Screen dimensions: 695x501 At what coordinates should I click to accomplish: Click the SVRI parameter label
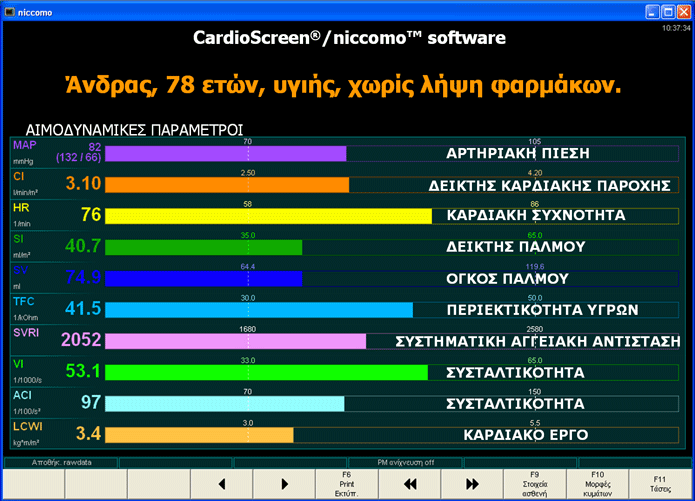(26, 333)
